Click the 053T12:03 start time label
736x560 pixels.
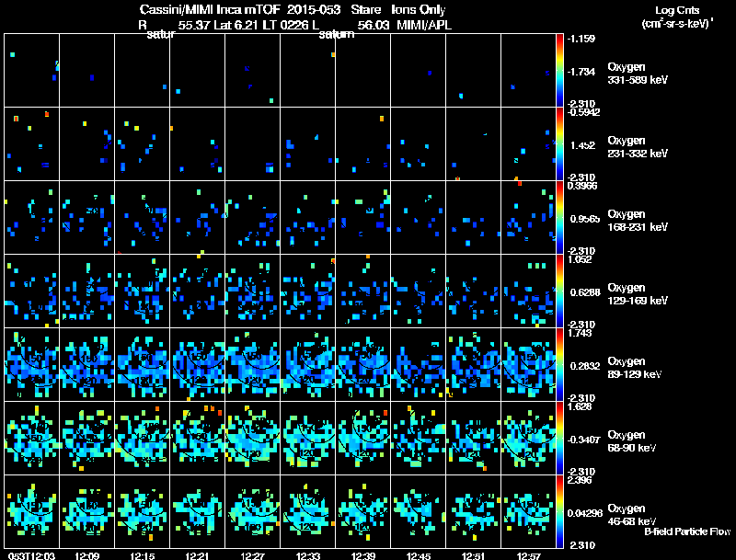[31, 556]
